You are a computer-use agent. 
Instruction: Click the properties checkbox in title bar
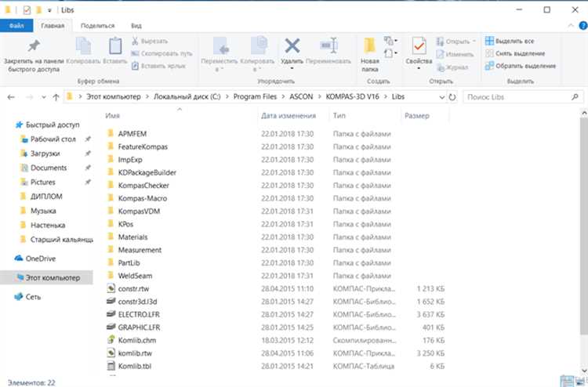(27, 10)
